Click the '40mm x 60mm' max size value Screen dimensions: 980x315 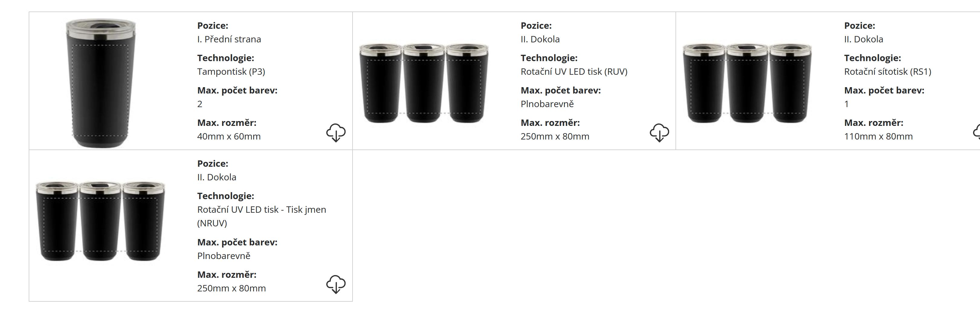point(229,136)
